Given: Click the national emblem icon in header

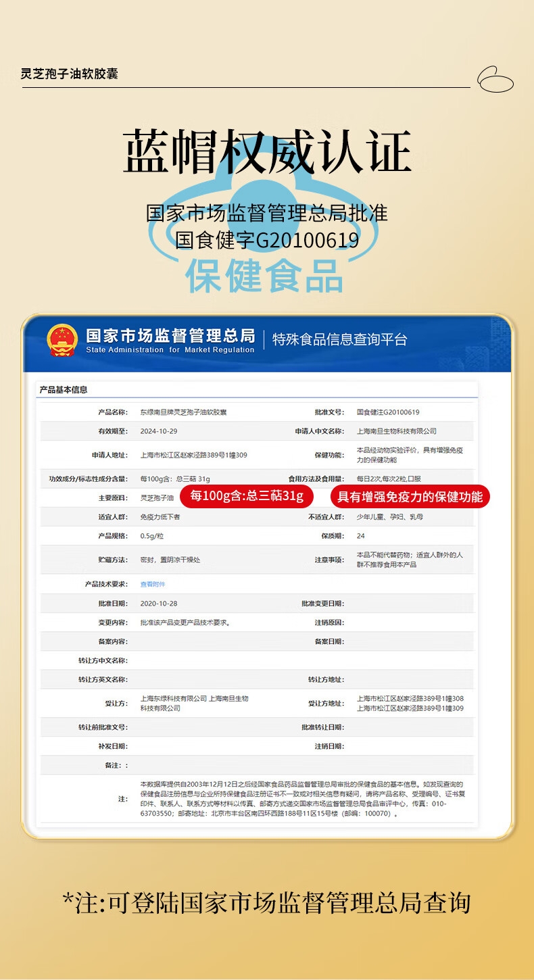Looking at the screenshot, I should 62,340.
